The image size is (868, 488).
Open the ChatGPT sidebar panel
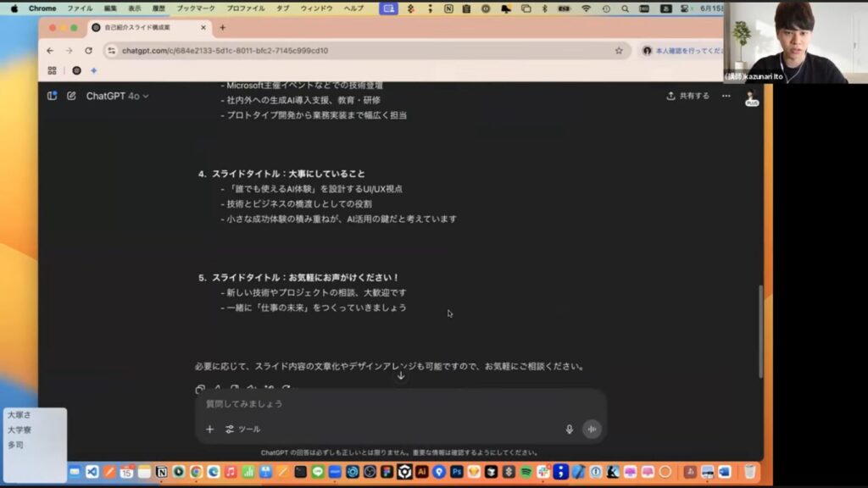pyautogui.click(x=53, y=96)
